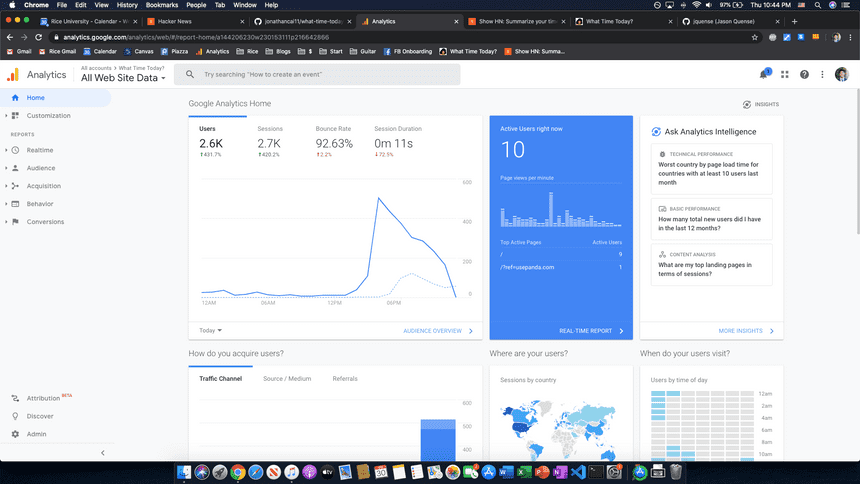Select the Referrals tab
Screen dimensions: 860x484
345,379
